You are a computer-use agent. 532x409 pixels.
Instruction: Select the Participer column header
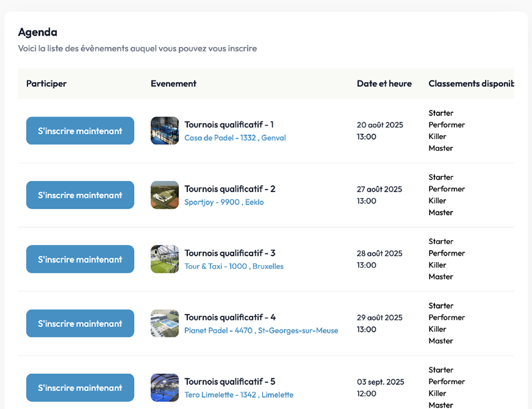pos(46,84)
